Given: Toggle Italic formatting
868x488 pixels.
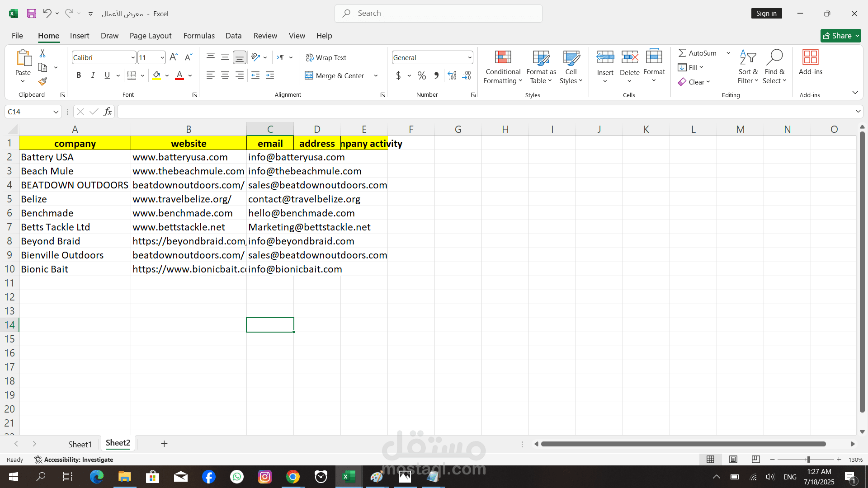Looking at the screenshot, I should point(93,75).
